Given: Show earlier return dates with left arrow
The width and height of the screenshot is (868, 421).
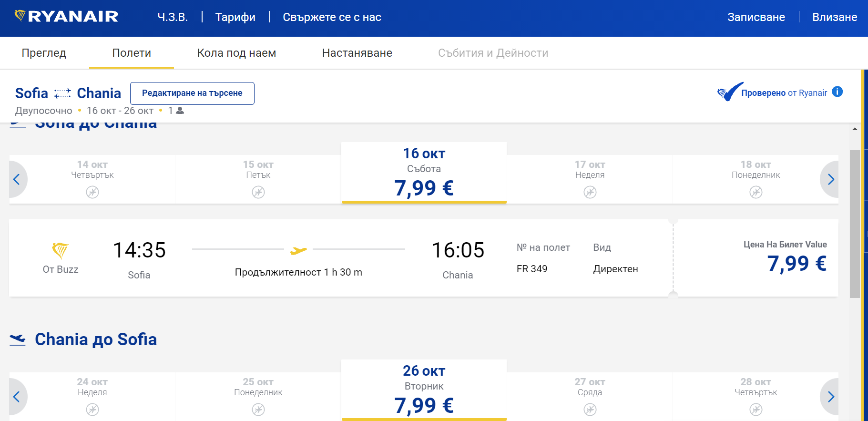Looking at the screenshot, I should pos(17,397).
